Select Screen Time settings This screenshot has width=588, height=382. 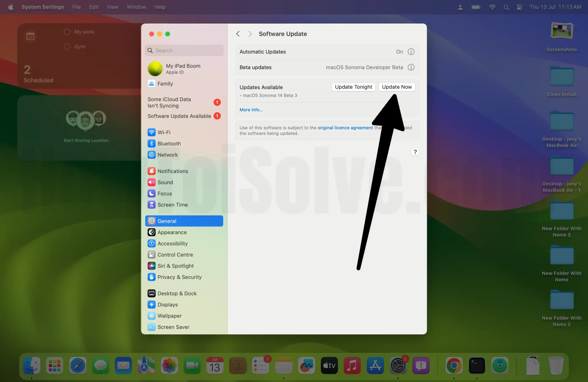(x=173, y=205)
